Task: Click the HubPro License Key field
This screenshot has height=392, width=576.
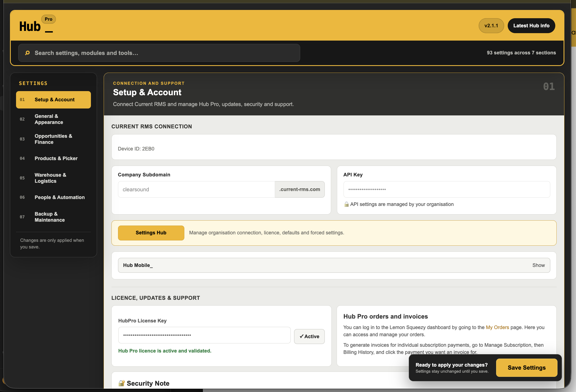Action: tap(204, 335)
